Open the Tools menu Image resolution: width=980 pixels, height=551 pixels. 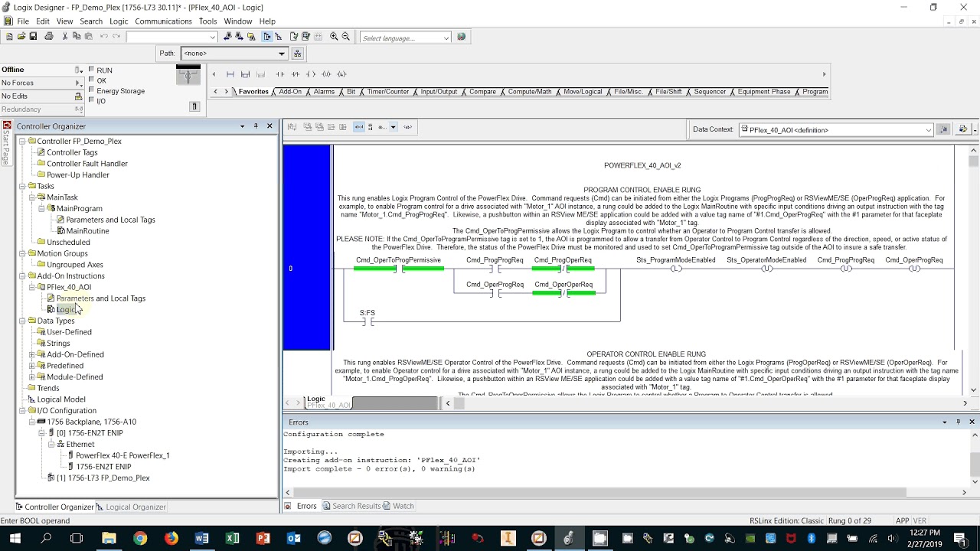point(207,21)
